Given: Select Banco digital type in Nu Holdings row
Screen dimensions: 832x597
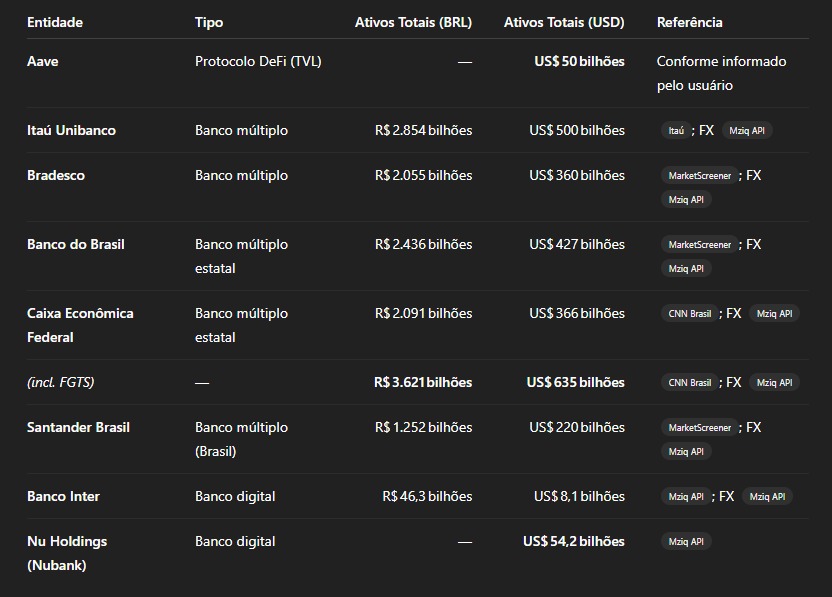Looking at the screenshot, I should point(235,542).
